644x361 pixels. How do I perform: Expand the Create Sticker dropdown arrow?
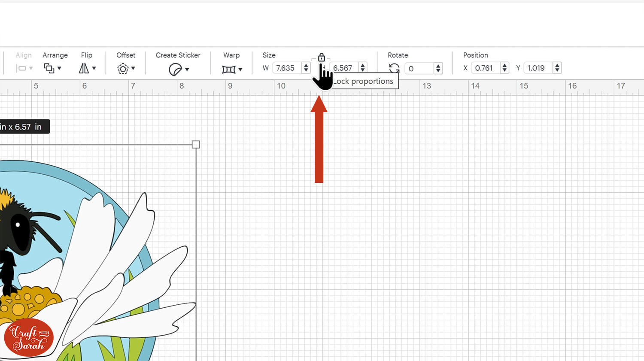tap(187, 69)
